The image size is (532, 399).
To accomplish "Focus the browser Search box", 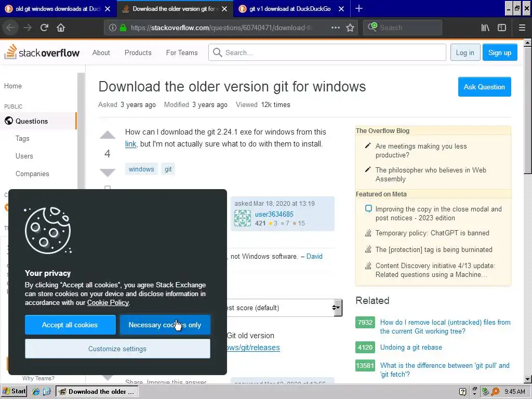I will 403,28.
